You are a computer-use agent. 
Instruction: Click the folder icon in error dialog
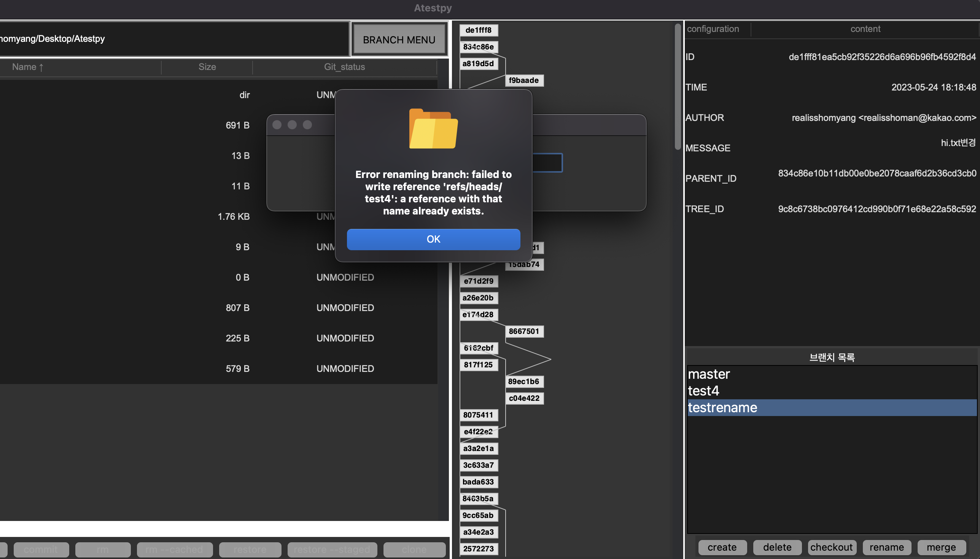(433, 129)
